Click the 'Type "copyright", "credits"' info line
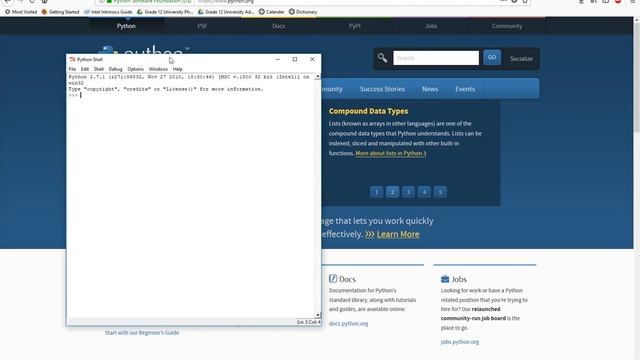The image size is (640, 360). (x=166, y=89)
